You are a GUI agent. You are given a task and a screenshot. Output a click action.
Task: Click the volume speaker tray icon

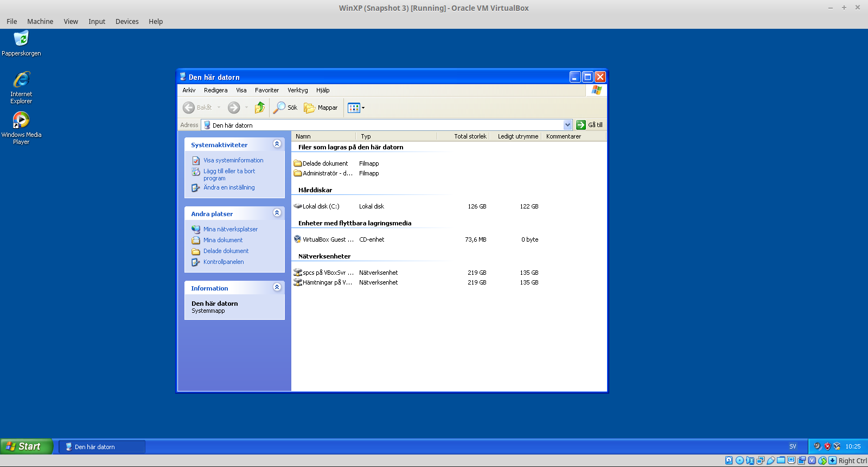(x=818, y=446)
